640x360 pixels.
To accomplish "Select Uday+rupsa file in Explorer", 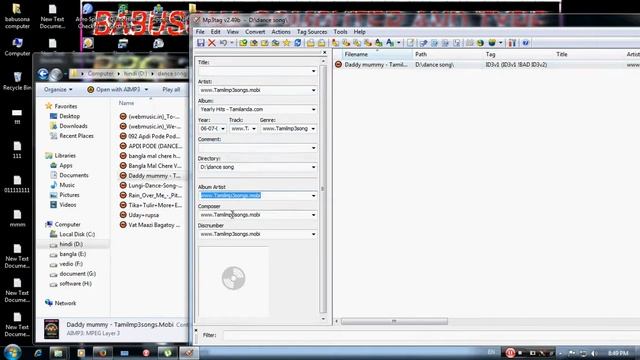I will (x=140, y=215).
